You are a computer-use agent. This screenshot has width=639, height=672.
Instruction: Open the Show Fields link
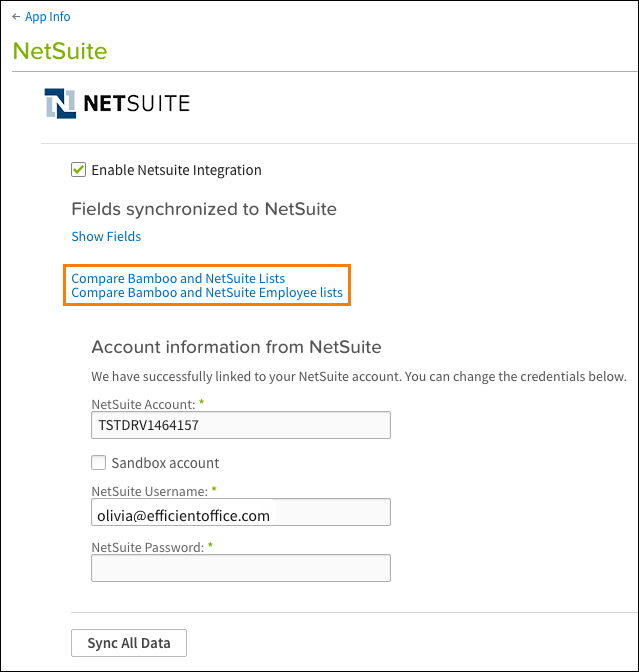(x=106, y=237)
